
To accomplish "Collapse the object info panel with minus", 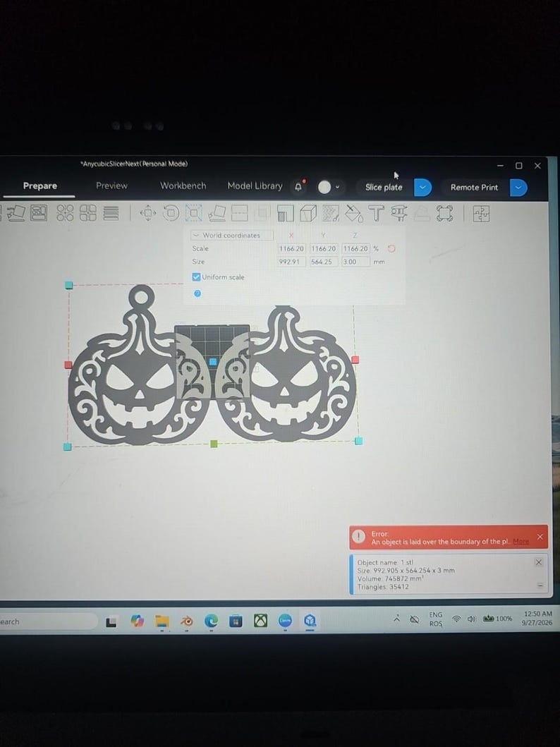I will click(x=540, y=585).
